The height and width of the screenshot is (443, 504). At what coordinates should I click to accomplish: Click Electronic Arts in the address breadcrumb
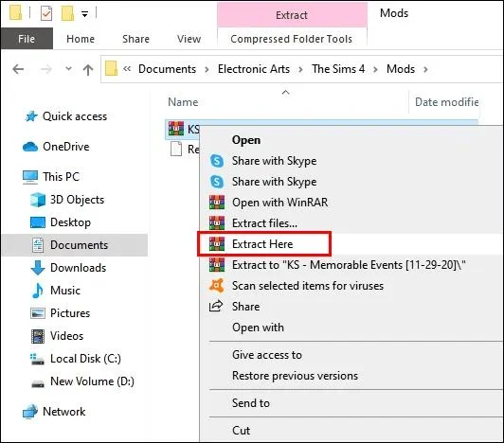pos(254,69)
